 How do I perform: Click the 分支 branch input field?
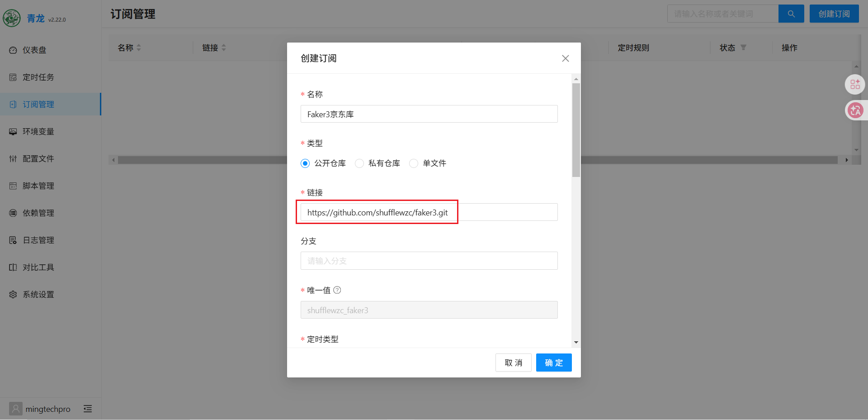click(429, 261)
